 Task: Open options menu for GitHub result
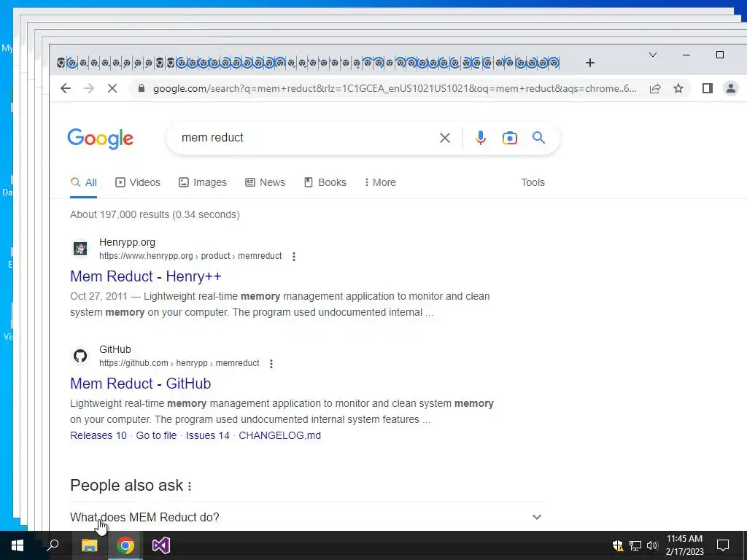click(x=271, y=364)
